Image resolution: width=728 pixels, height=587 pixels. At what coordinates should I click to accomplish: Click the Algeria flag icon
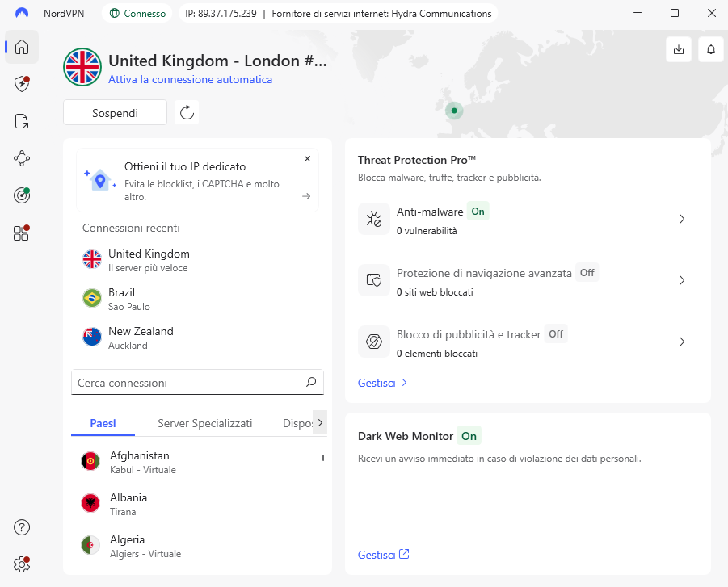(90, 545)
